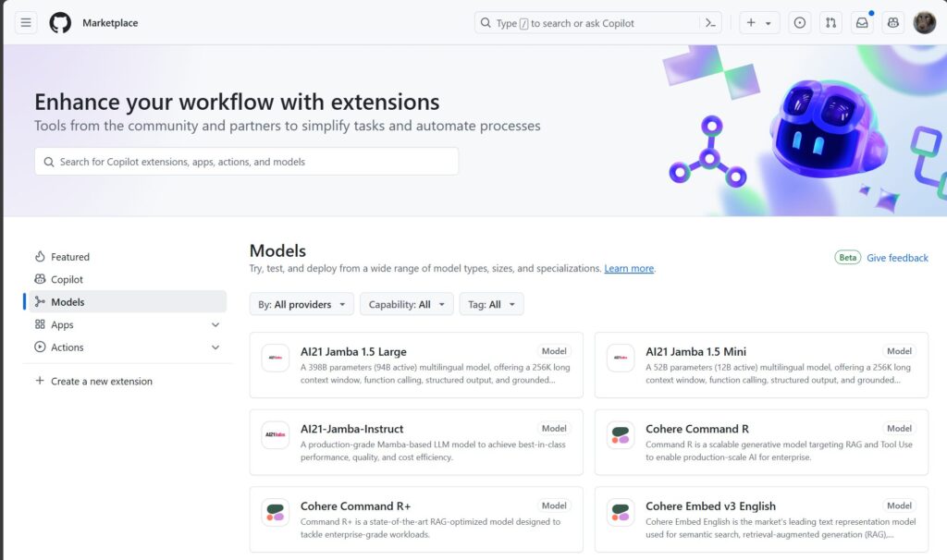The height and width of the screenshot is (560, 947).
Task: Click the user profile avatar
Action: click(924, 23)
